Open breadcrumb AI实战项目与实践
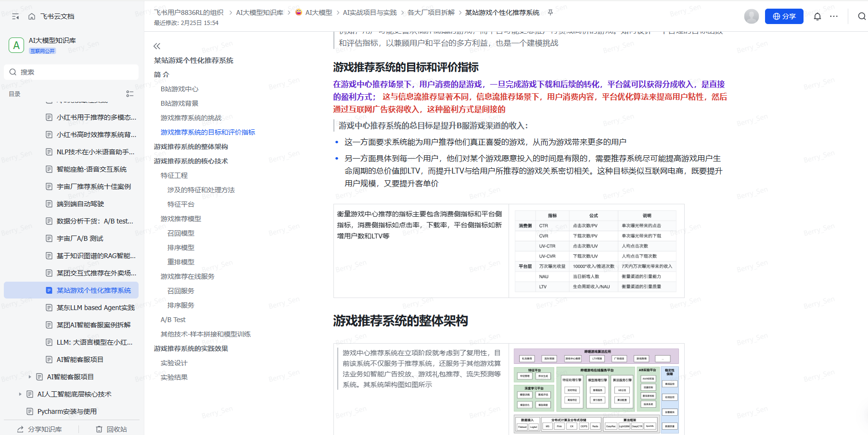868x435 pixels. point(370,12)
